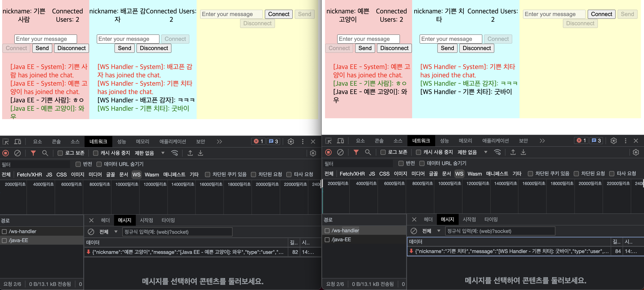644x290 pixels.
Task: Toggle device toolbar icon in left DevTools
Action: [x=18, y=142]
